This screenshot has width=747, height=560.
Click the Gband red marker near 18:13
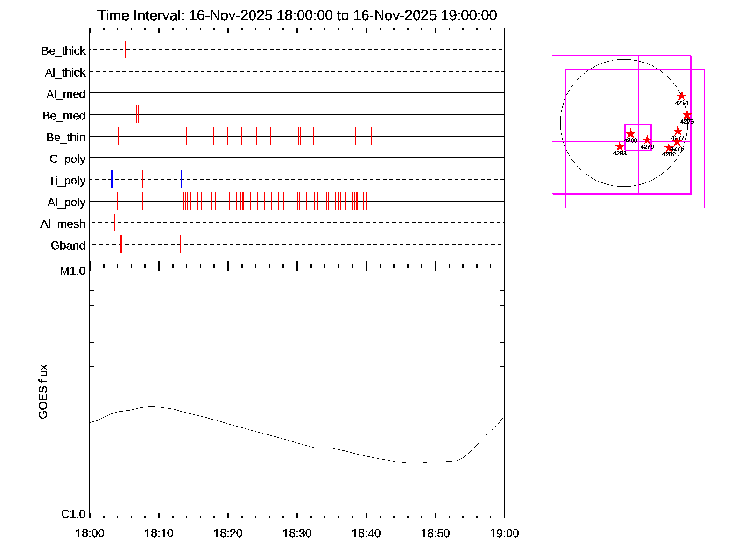[181, 244]
